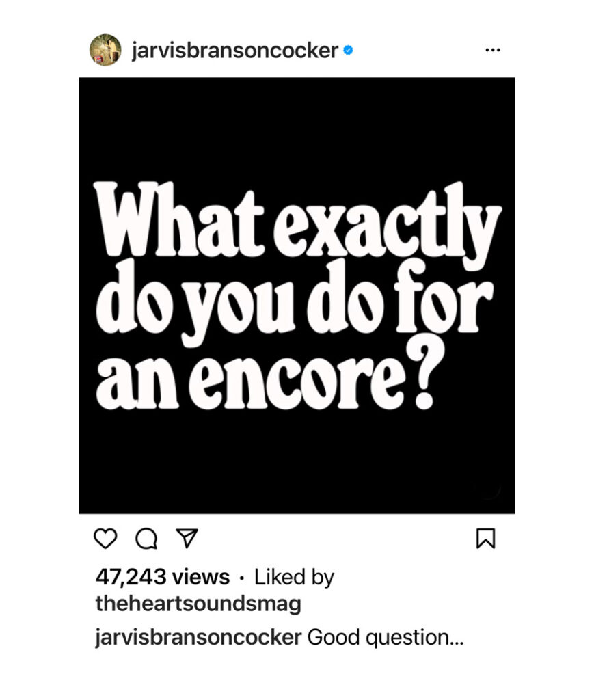Screen dimensions: 594x700
Task: Open comments via the speech bubble icon
Action: click(x=146, y=539)
